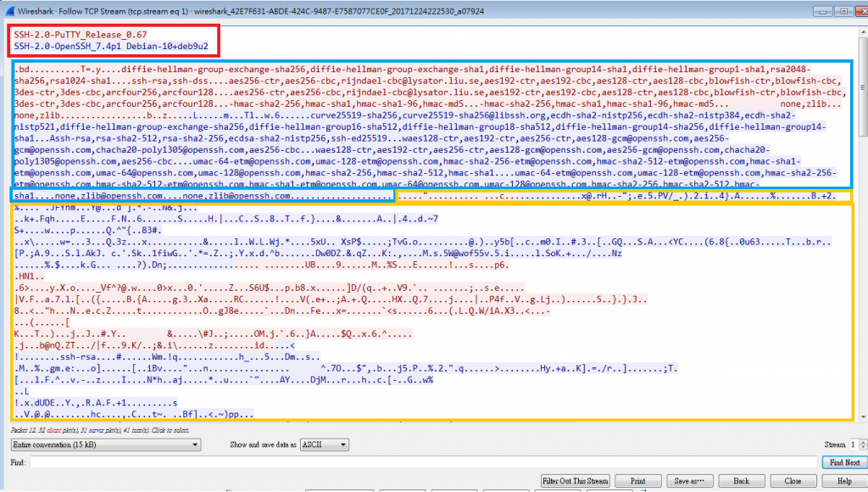Click the scrollbar up arrow
This screenshot has height=492, width=868.
[x=863, y=32]
